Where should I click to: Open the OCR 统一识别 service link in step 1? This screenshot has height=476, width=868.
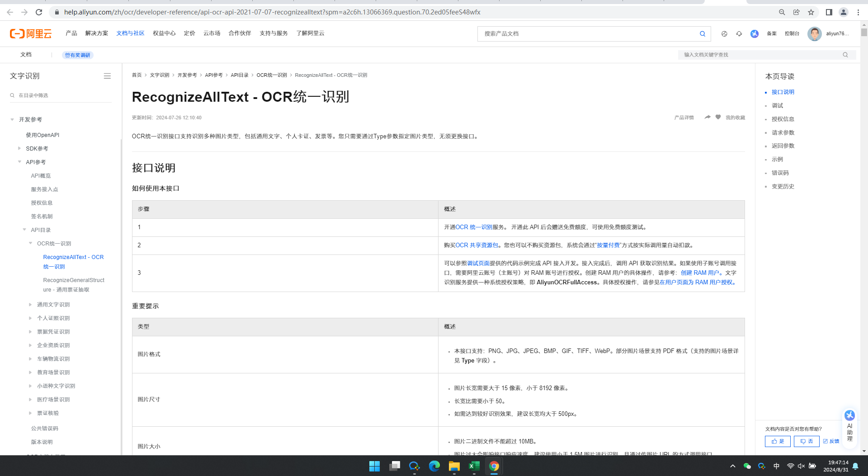(x=474, y=227)
